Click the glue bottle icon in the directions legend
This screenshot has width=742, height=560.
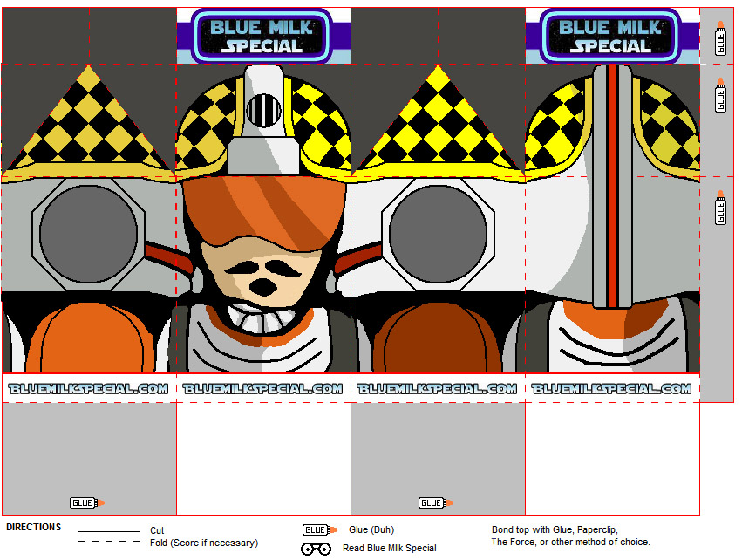pos(320,529)
